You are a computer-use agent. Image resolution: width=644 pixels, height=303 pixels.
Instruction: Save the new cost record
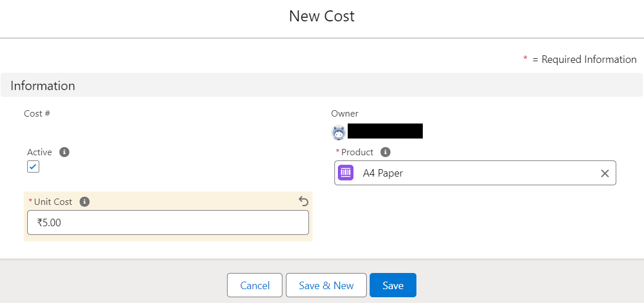coord(393,285)
